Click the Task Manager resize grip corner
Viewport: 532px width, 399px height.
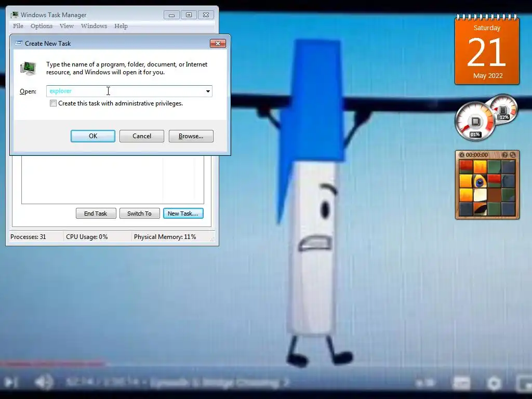click(x=212, y=239)
